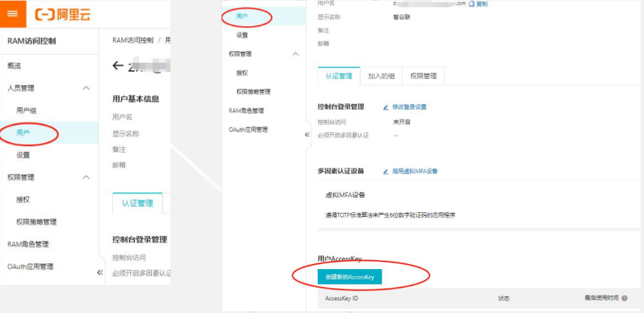Collapse 权限管理 chevron in zoomed sidebar

tap(86, 177)
